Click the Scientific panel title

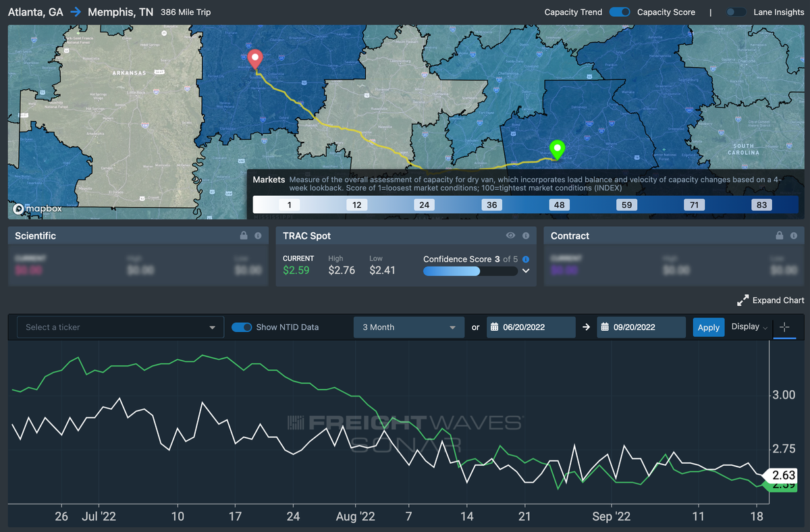[x=35, y=236]
